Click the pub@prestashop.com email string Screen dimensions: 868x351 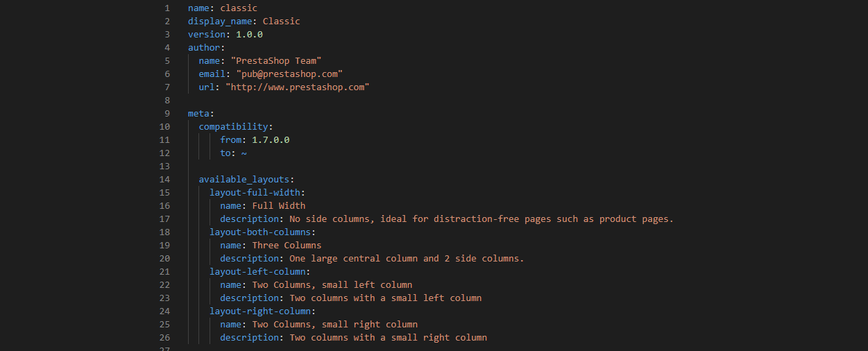[x=289, y=74]
